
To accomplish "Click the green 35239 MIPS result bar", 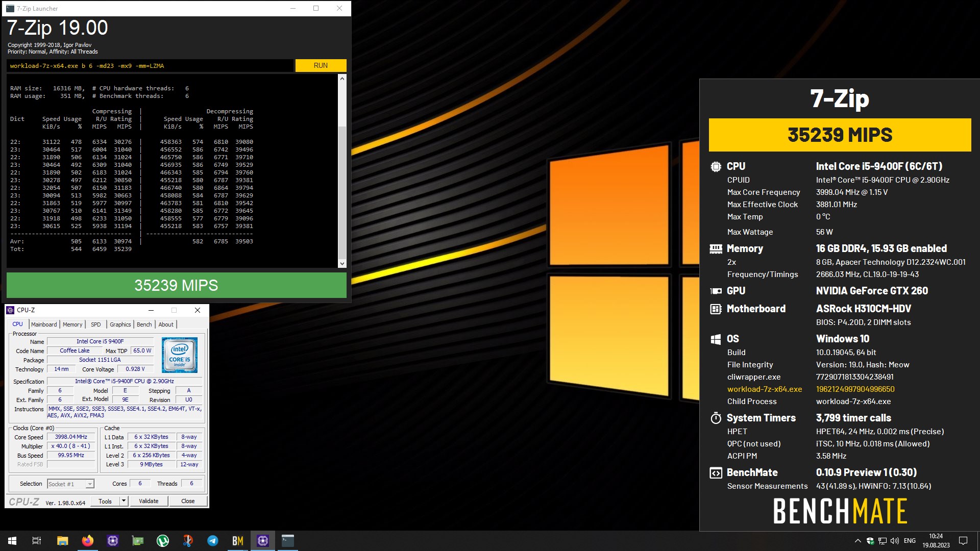I will (x=176, y=285).
